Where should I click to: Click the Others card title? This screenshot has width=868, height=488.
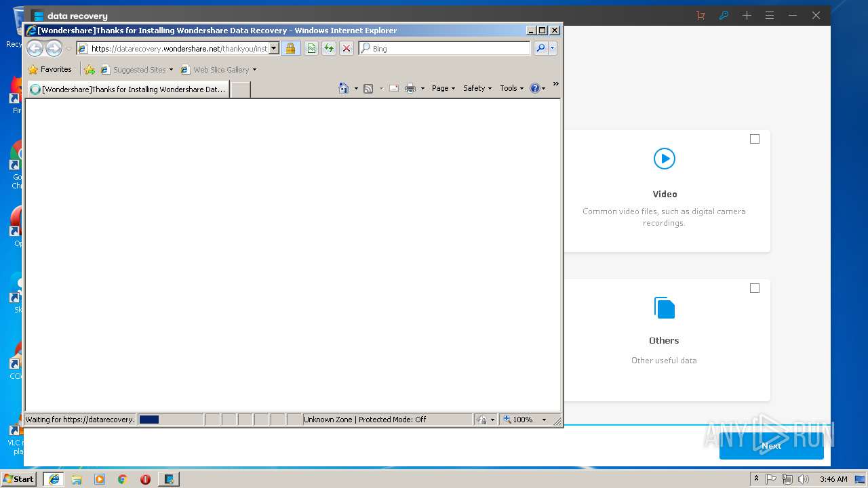tap(664, 340)
